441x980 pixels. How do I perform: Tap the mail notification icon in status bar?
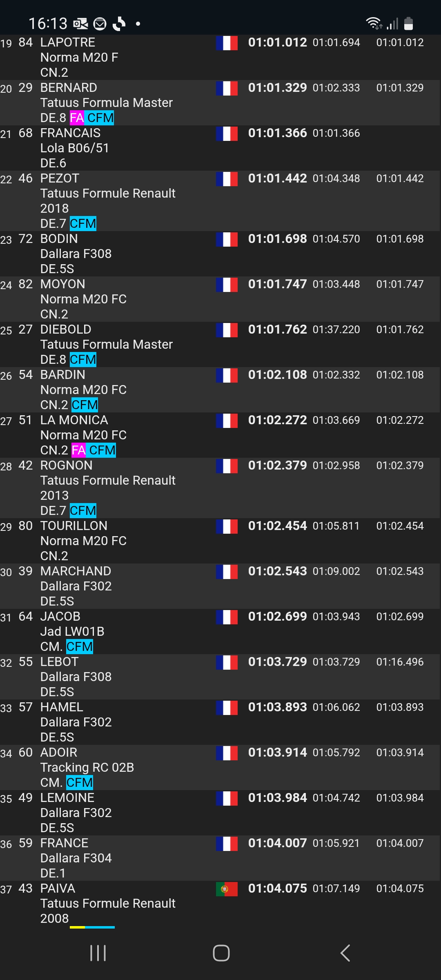point(100,24)
